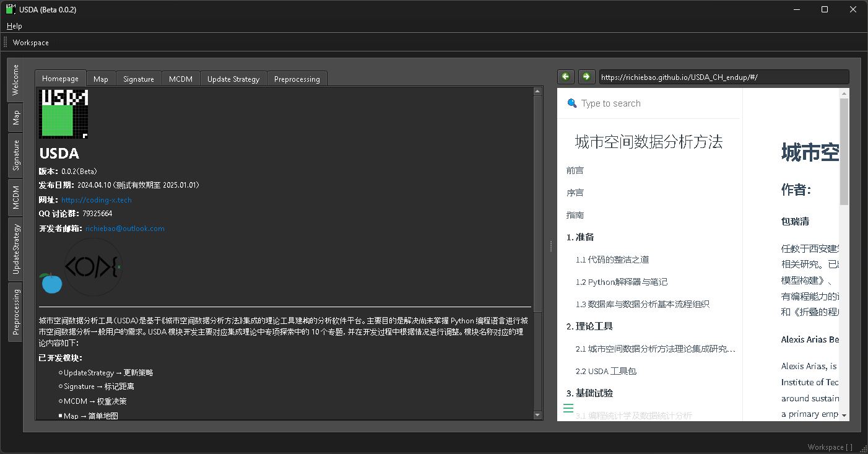The height and width of the screenshot is (454, 868).
Task: Click the Signature → 标记距离 list item
Action: [99, 386]
